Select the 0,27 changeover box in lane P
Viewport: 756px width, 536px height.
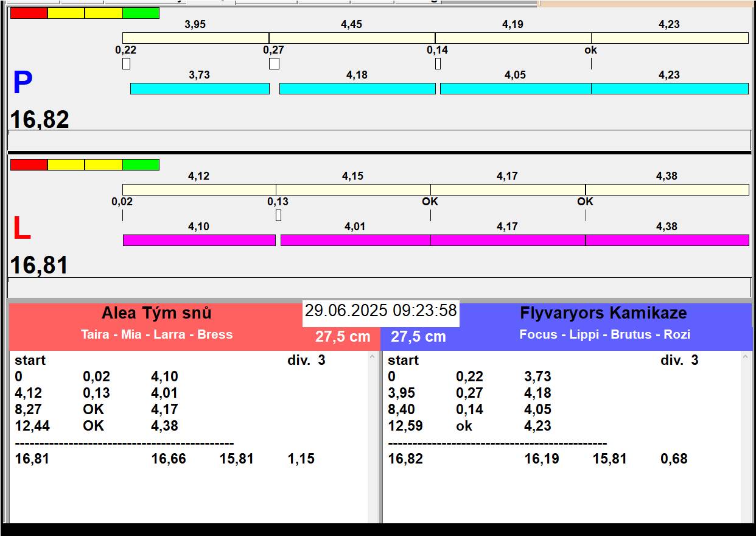[274, 63]
